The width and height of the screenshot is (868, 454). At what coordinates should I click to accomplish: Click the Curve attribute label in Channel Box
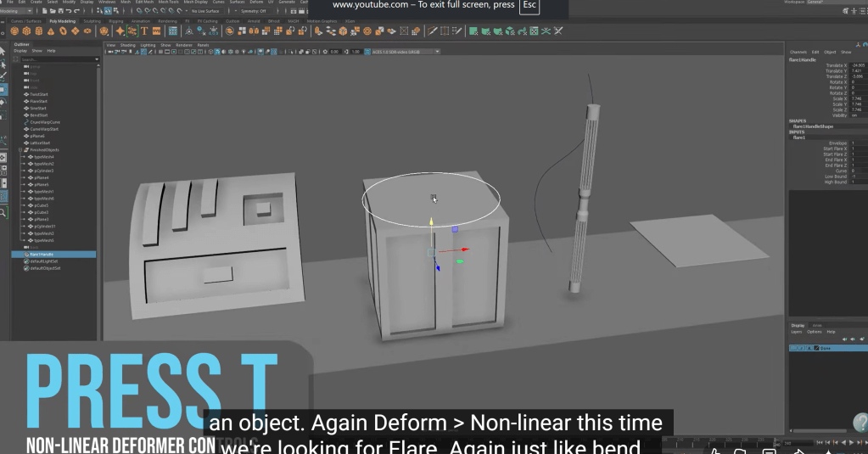(841, 171)
